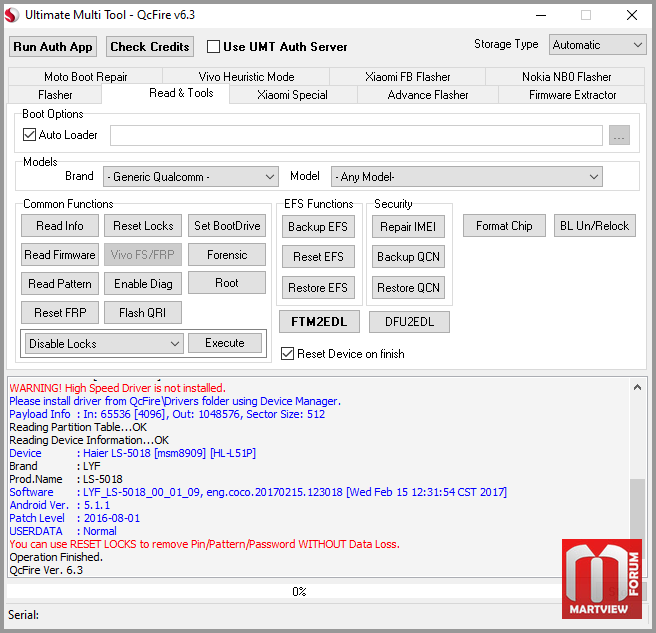
Task: Click the Reset FRP button
Action: pos(60,313)
